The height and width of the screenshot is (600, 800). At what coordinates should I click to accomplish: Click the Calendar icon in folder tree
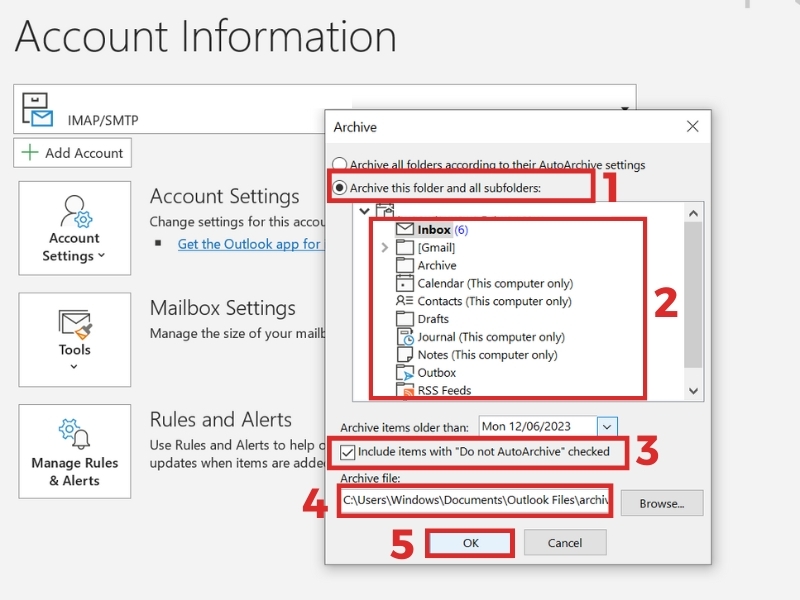[x=405, y=283]
